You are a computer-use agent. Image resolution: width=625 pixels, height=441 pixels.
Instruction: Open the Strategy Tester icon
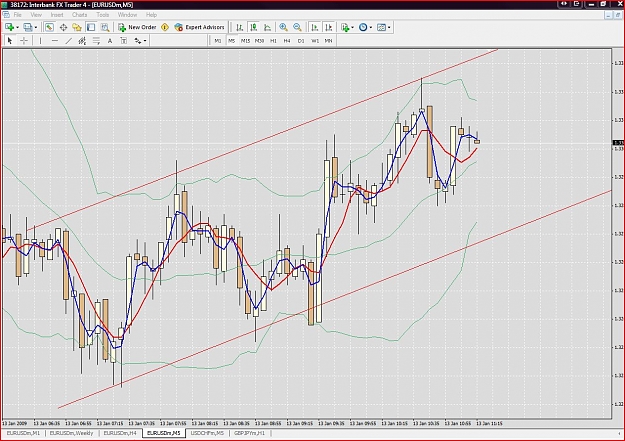point(105,27)
